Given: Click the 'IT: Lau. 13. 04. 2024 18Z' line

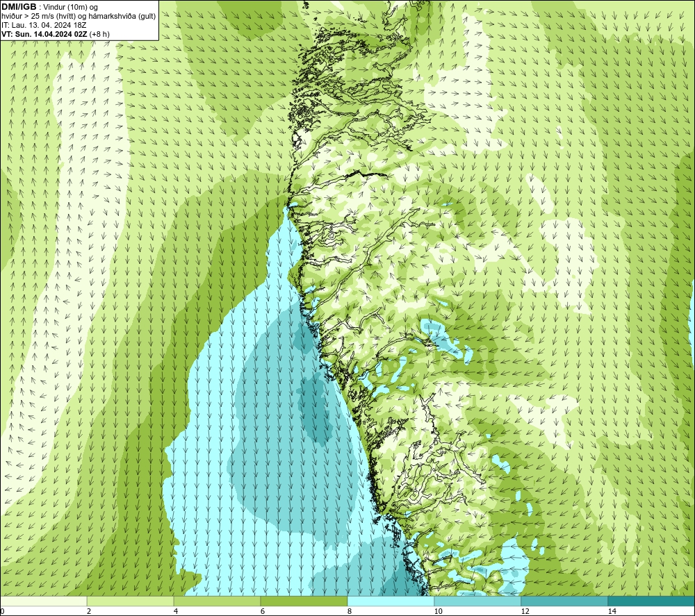Looking at the screenshot, I should pyautogui.click(x=44, y=25).
